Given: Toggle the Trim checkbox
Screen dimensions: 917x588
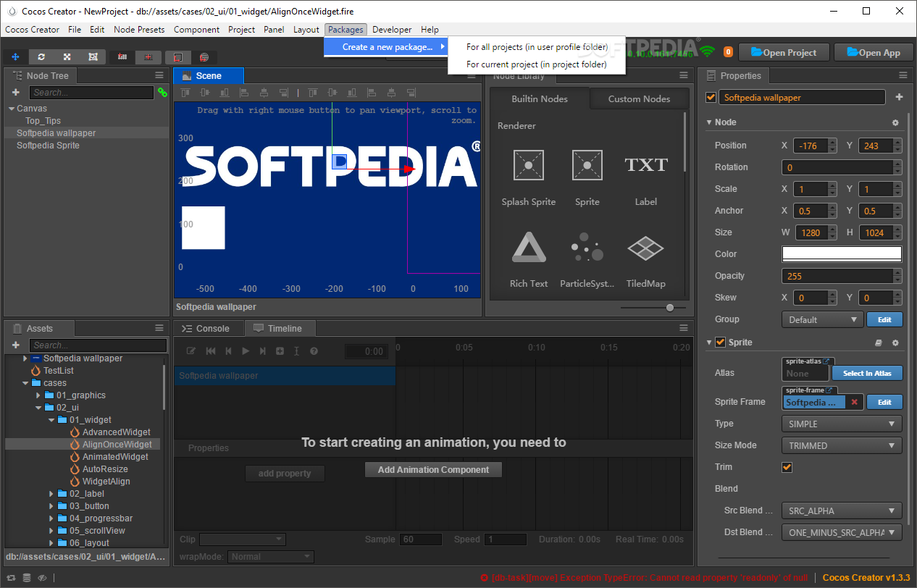Looking at the screenshot, I should [x=787, y=467].
